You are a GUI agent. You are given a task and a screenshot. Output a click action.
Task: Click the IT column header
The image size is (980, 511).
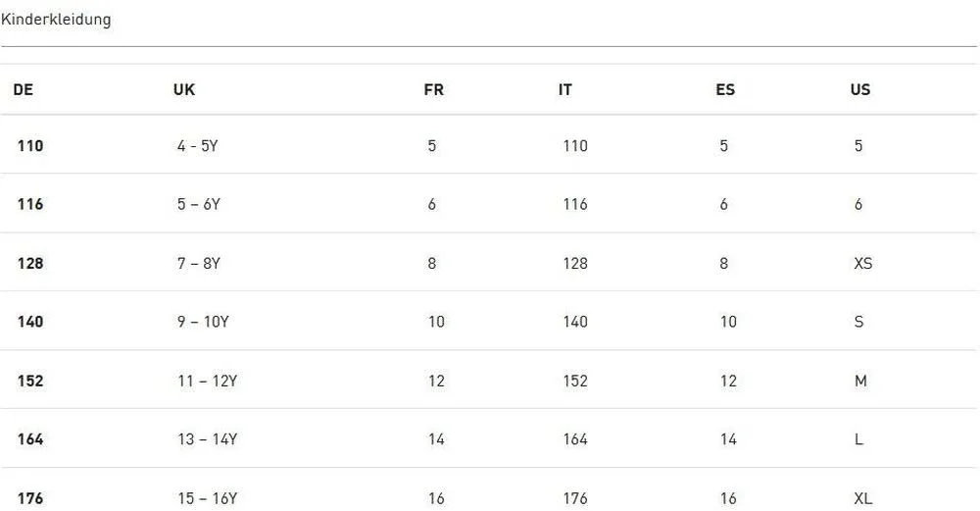(565, 89)
